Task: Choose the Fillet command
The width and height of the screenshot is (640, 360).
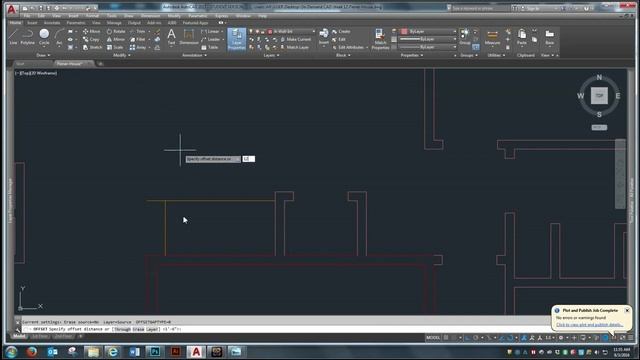Action: [x=138, y=40]
